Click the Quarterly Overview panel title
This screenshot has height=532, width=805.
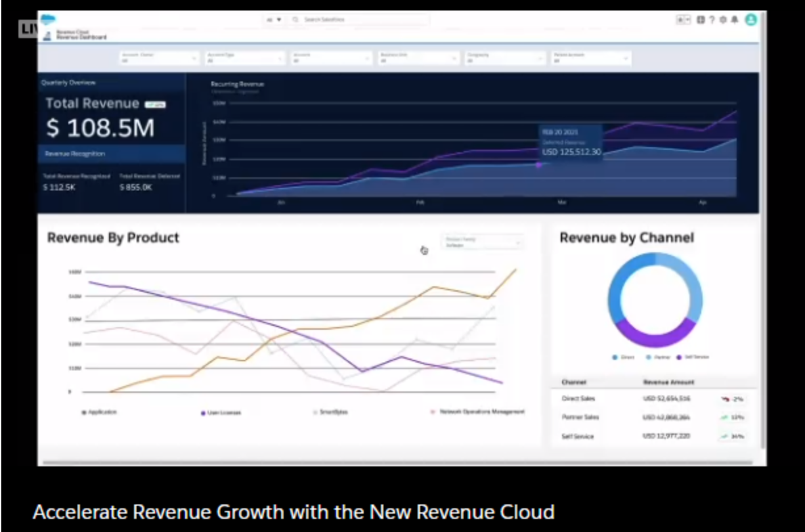click(68, 83)
